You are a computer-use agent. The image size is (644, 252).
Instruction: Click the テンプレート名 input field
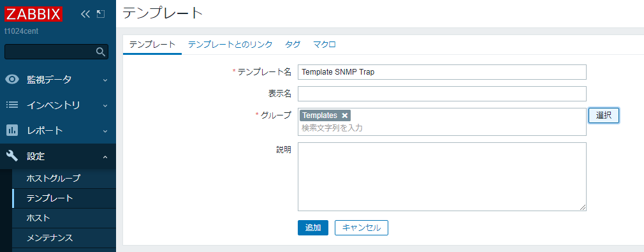[x=442, y=72]
